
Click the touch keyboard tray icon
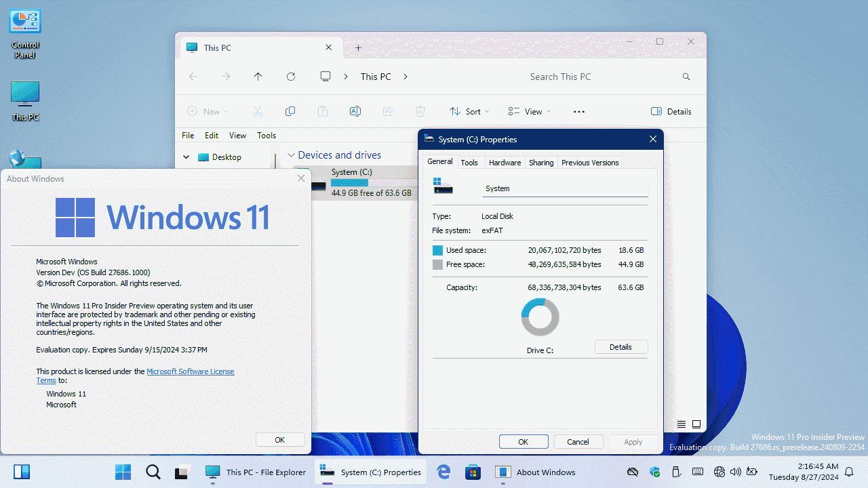click(698, 472)
